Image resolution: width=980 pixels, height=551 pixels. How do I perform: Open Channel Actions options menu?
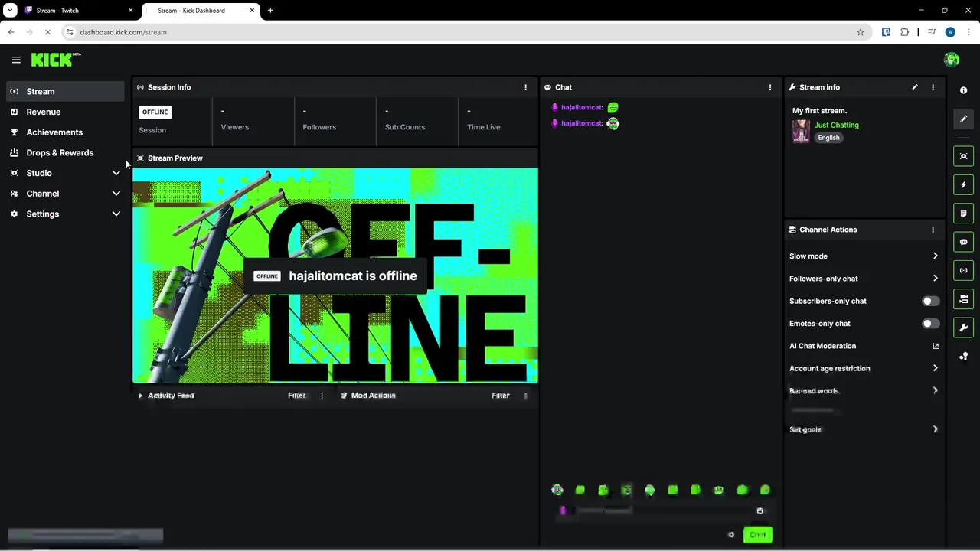933,230
